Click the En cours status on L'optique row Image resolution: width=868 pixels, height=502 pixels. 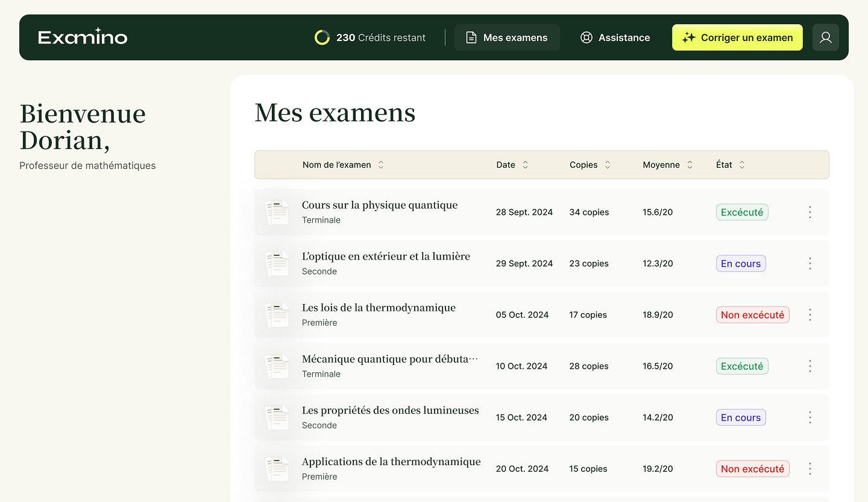pyautogui.click(x=741, y=264)
